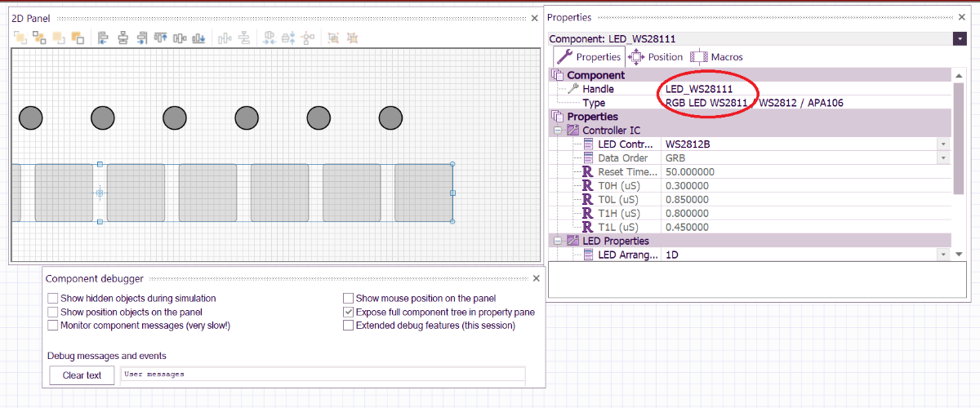Collapse the Controller IC tree section
This screenshot has width=980, height=408.
[x=559, y=131]
